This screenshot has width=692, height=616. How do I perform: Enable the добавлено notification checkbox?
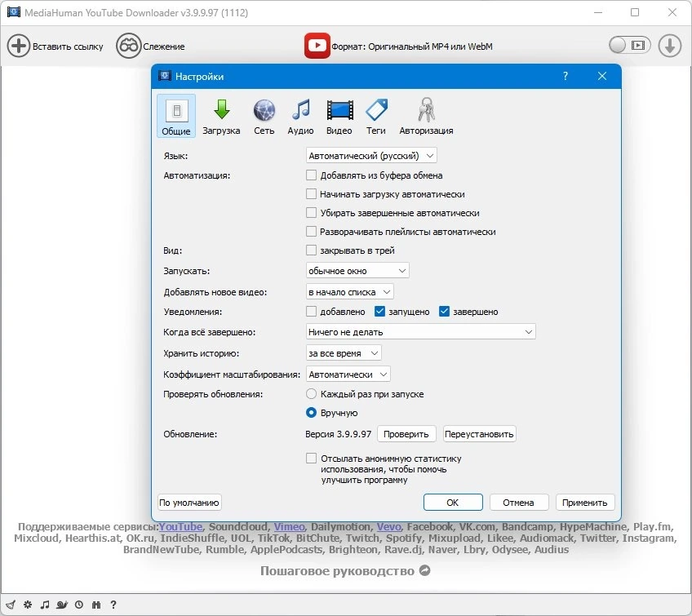coord(311,312)
